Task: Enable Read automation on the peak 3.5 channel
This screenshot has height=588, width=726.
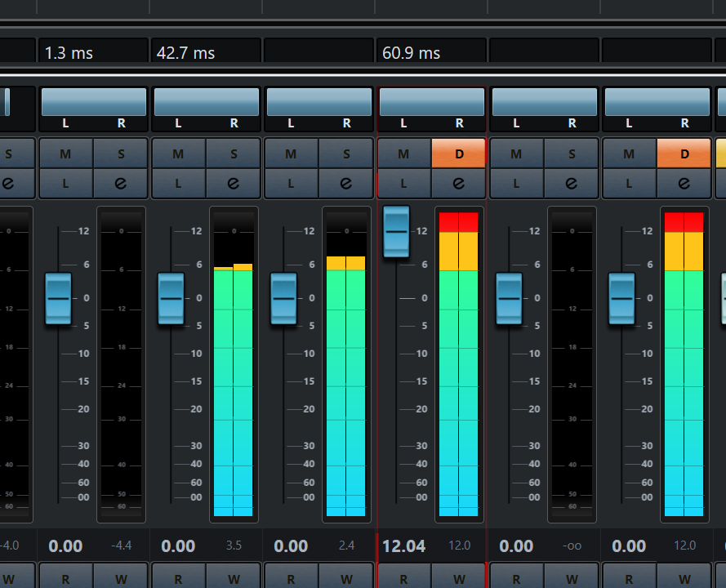Action: click(179, 577)
